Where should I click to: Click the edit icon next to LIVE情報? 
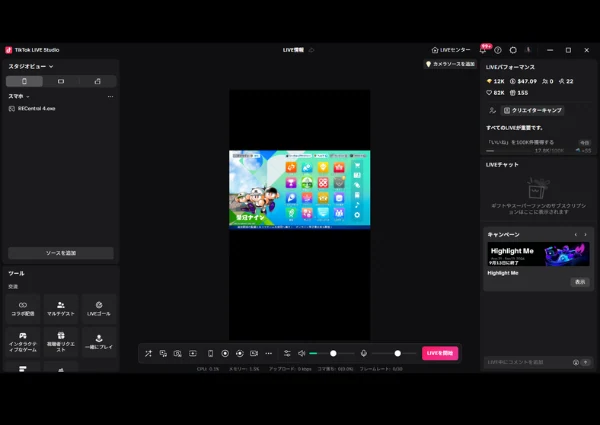311,50
